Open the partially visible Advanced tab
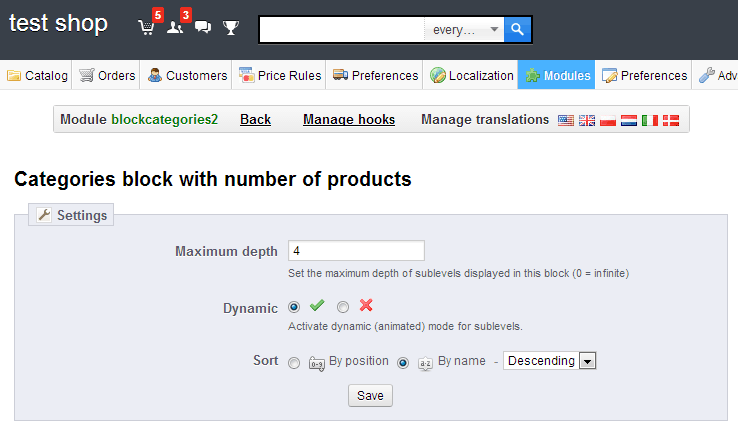The image size is (738, 432). [717, 75]
